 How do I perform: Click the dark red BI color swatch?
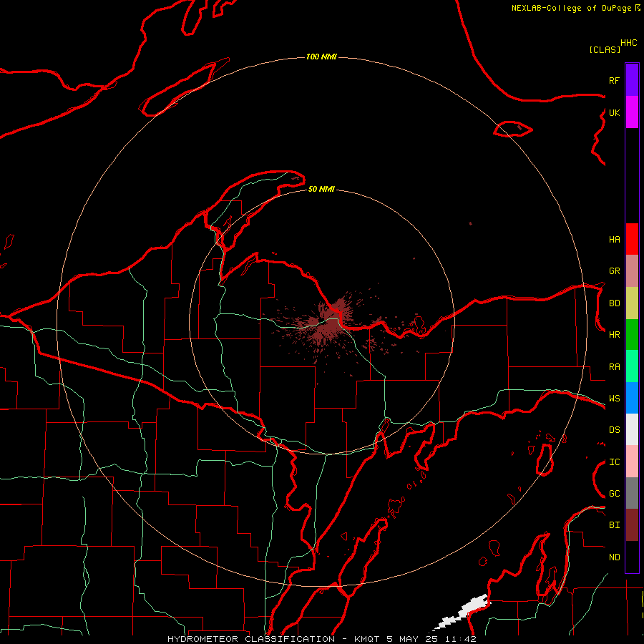tap(632, 525)
